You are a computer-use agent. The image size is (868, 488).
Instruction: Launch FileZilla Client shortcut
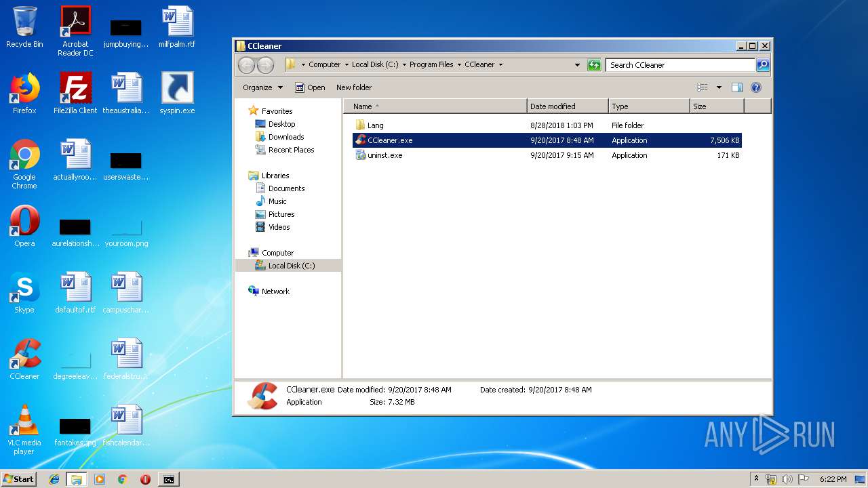75,93
